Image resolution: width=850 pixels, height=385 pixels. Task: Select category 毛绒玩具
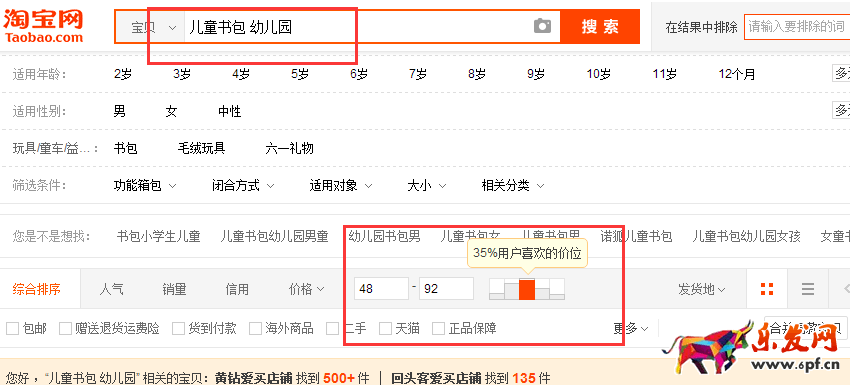point(202,148)
